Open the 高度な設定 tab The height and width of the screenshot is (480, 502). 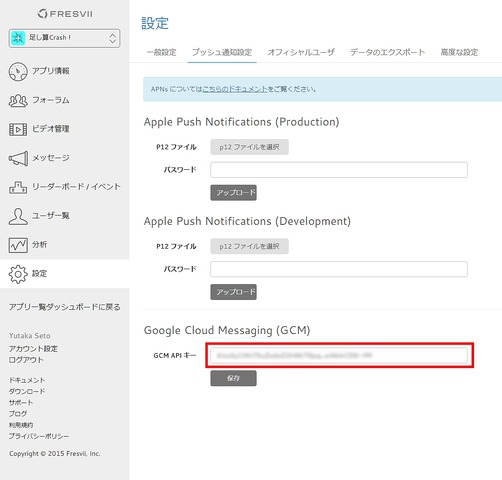point(459,52)
